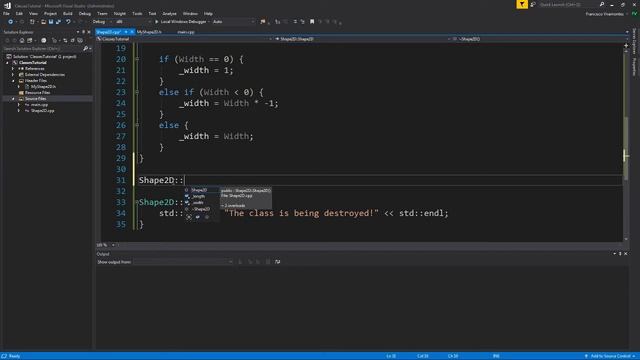Select Shape2D in the IntelliSense list
Viewport: 640px width, 360px height.
[201, 190]
